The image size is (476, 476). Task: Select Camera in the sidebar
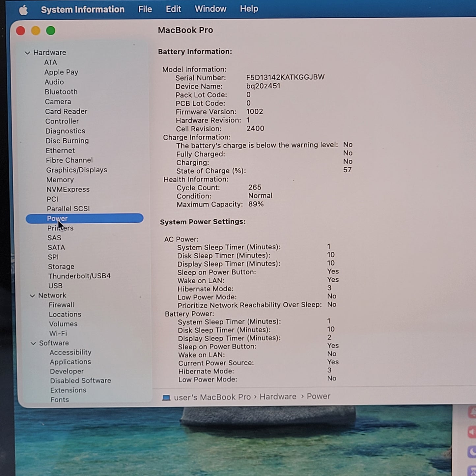pos(58,102)
